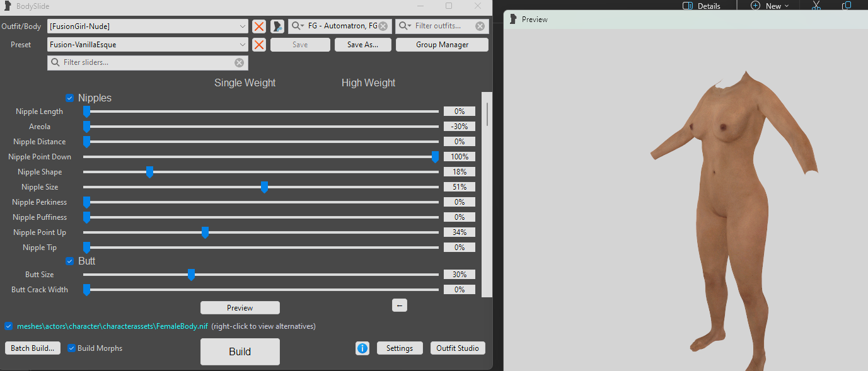Click the Nipple Shape slider handle
868x371 pixels.
[x=149, y=172]
